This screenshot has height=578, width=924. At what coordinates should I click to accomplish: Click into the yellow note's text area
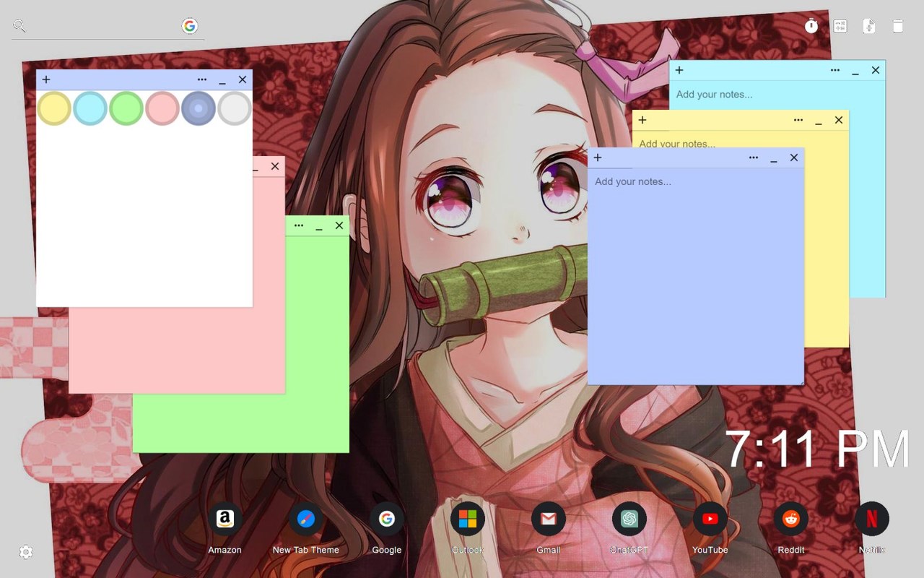click(741, 140)
